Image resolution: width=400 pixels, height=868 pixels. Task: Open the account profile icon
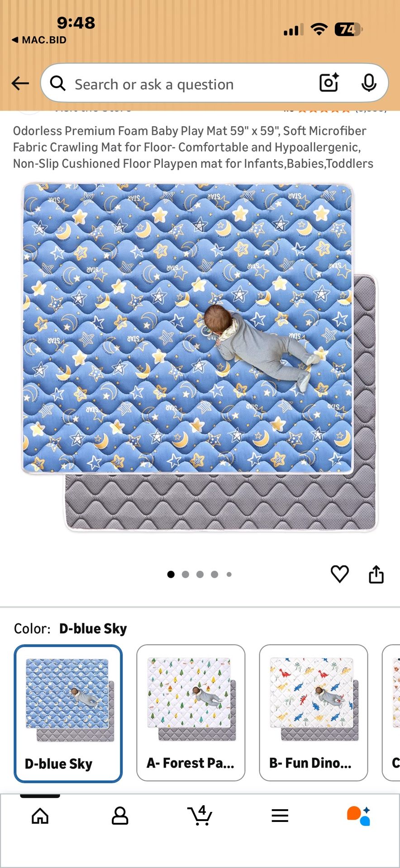(120, 816)
